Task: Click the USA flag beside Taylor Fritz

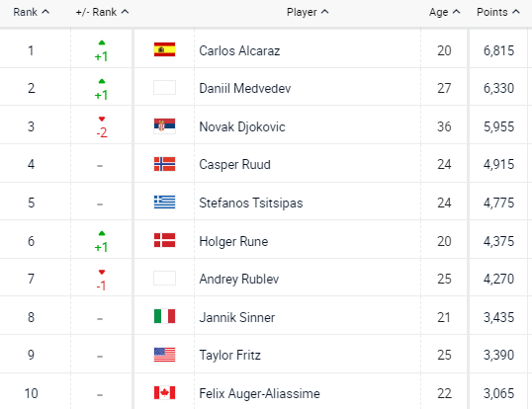Action: 164,355
